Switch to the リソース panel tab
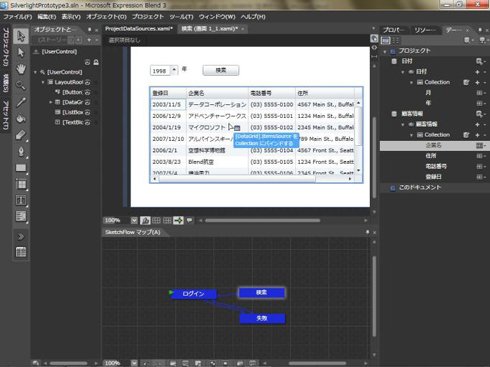Image resolution: width=490 pixels, height=367 pixels. (x=425, y=30)
